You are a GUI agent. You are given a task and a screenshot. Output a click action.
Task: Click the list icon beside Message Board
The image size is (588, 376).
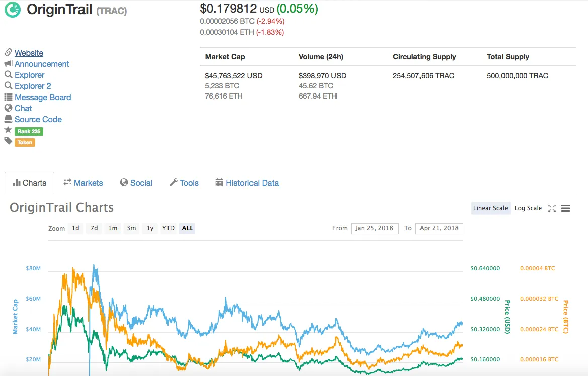[8, 97]
